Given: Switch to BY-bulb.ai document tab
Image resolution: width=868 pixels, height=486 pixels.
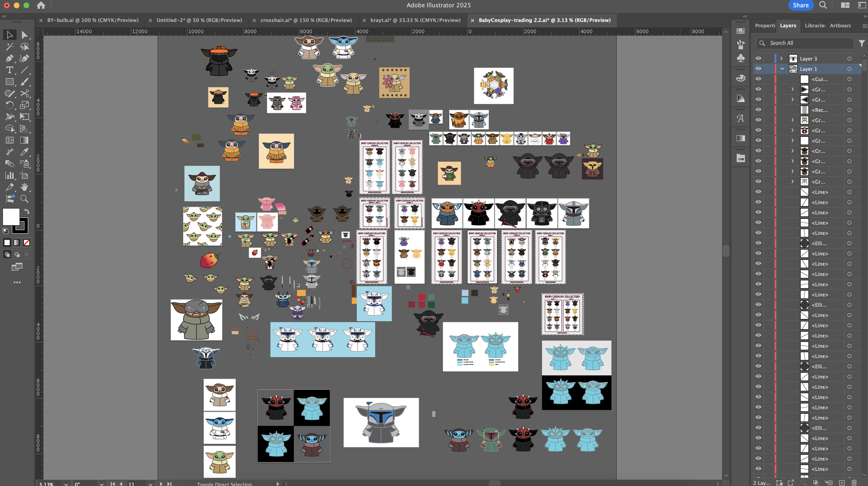Looking at the screenshot, I should click(x=93, y=20).
